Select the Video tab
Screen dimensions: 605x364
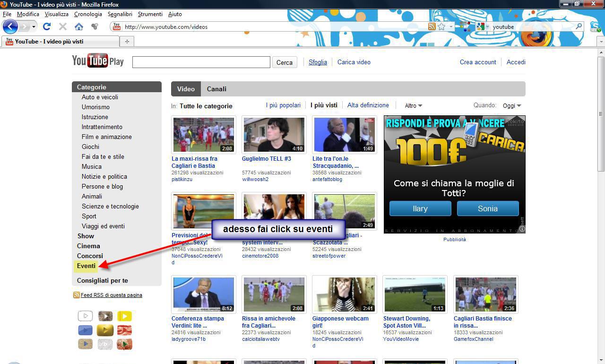186,89
